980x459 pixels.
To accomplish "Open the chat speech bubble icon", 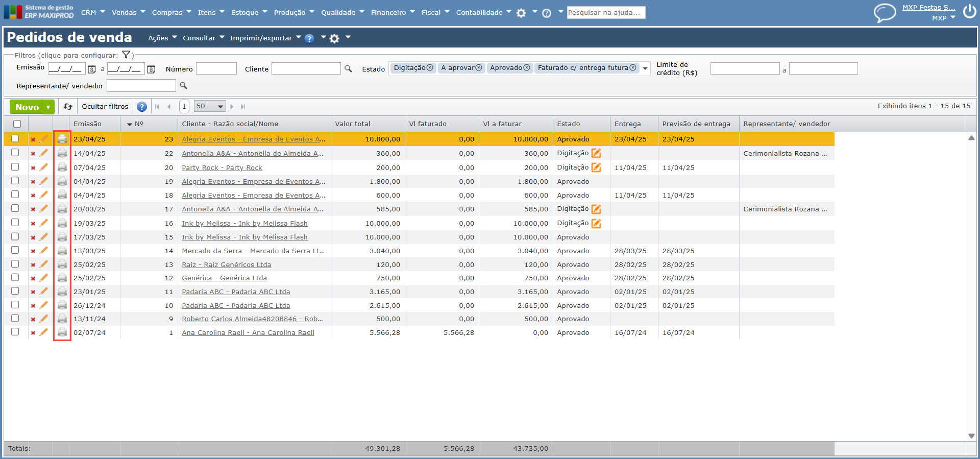I will click(885, 12).
